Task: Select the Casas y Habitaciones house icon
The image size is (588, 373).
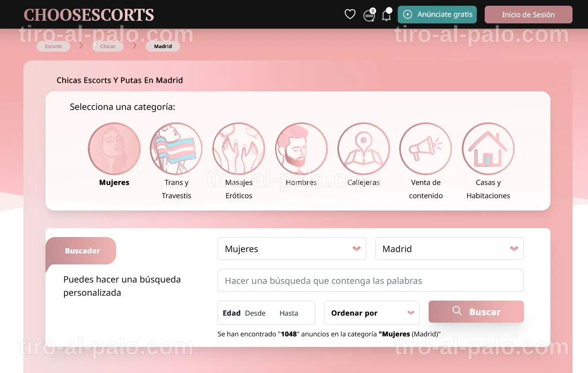Action: click(x=488, y=149)
